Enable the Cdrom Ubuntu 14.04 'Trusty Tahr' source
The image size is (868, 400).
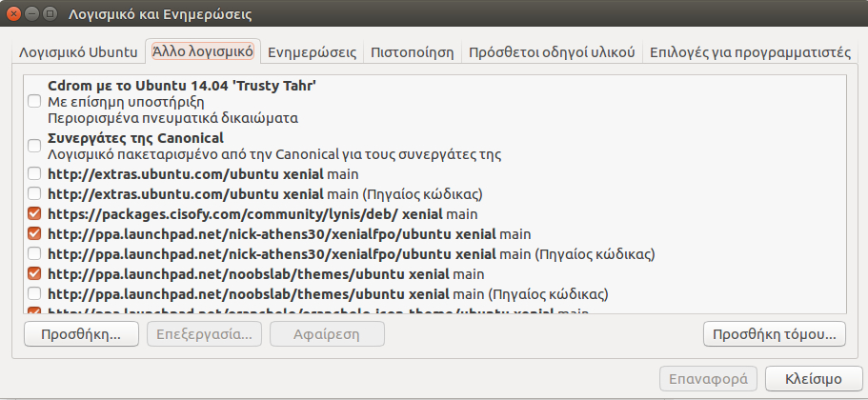coord(34,102)
